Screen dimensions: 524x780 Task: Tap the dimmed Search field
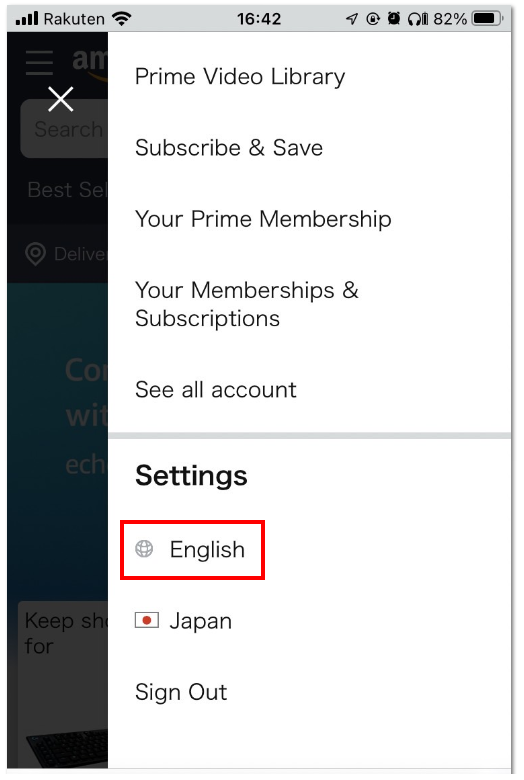pos(64,129)
